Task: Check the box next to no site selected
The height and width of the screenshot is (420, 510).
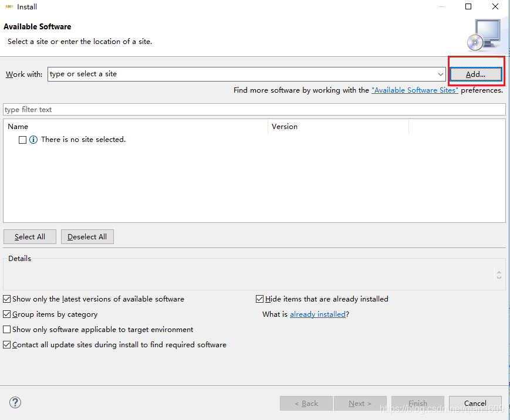Action: [x=23, y=140]
